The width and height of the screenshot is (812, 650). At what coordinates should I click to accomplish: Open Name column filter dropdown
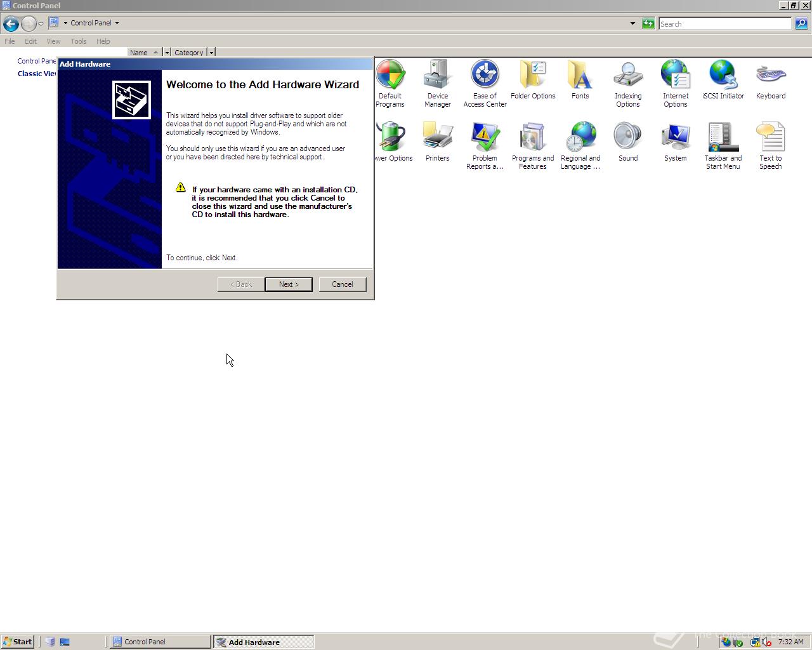pyautogui.click(x=167, y=53)
